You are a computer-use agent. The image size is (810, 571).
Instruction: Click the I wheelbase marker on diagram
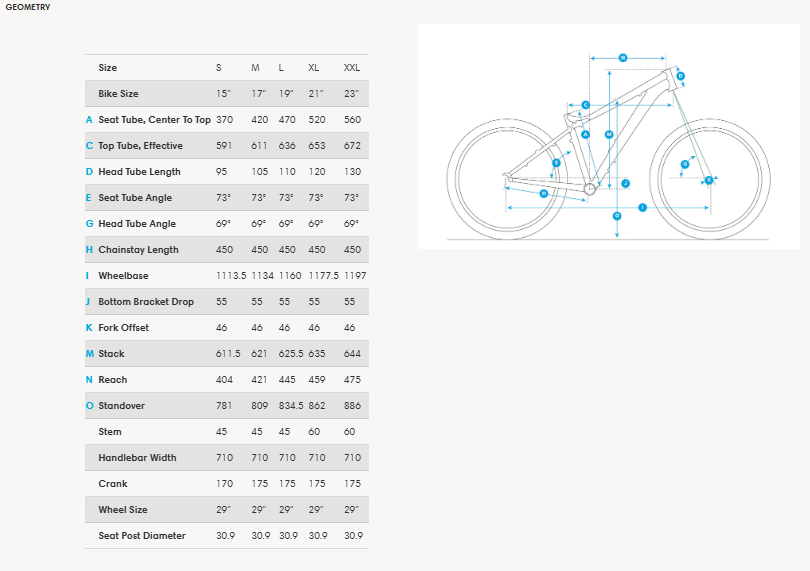coord(642,207)
